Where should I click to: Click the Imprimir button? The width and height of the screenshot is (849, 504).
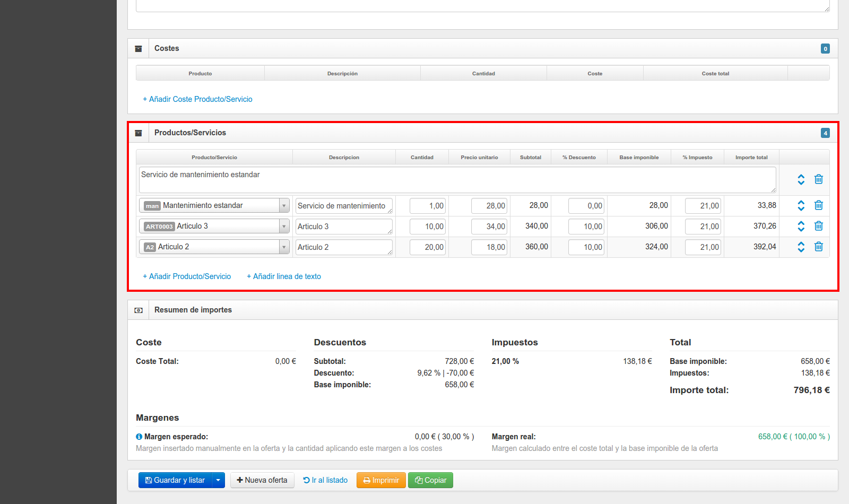pyautogui.click(x=381, y=480)
